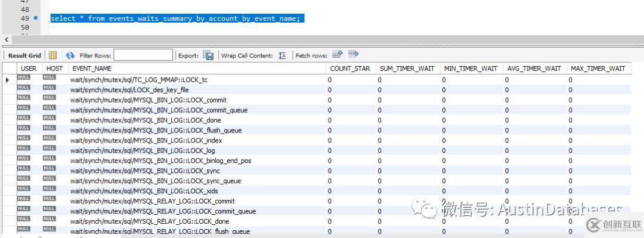This screenshot has width=644, height=238.
Task: Click the Result Grid icon button
Action: click(x=52, y=55)
